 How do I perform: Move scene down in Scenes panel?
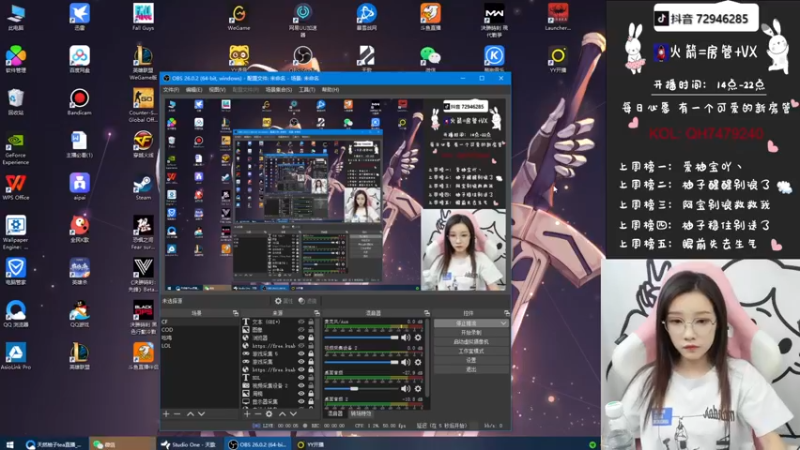tap(202, 414)
